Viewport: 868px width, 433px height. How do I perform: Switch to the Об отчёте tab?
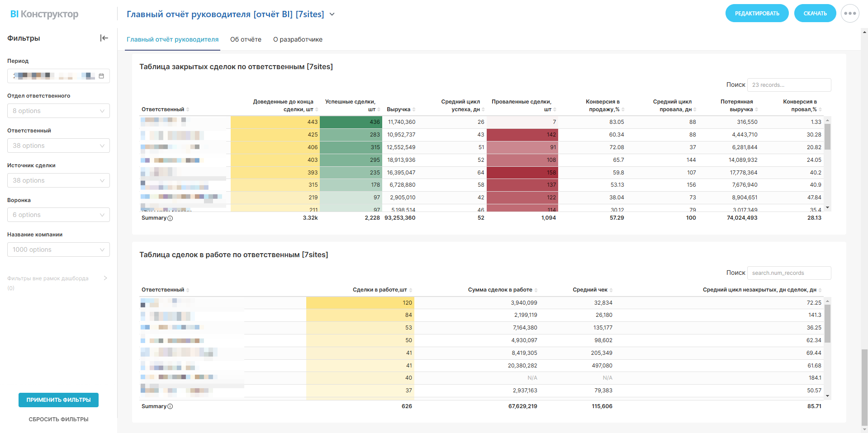246,40
